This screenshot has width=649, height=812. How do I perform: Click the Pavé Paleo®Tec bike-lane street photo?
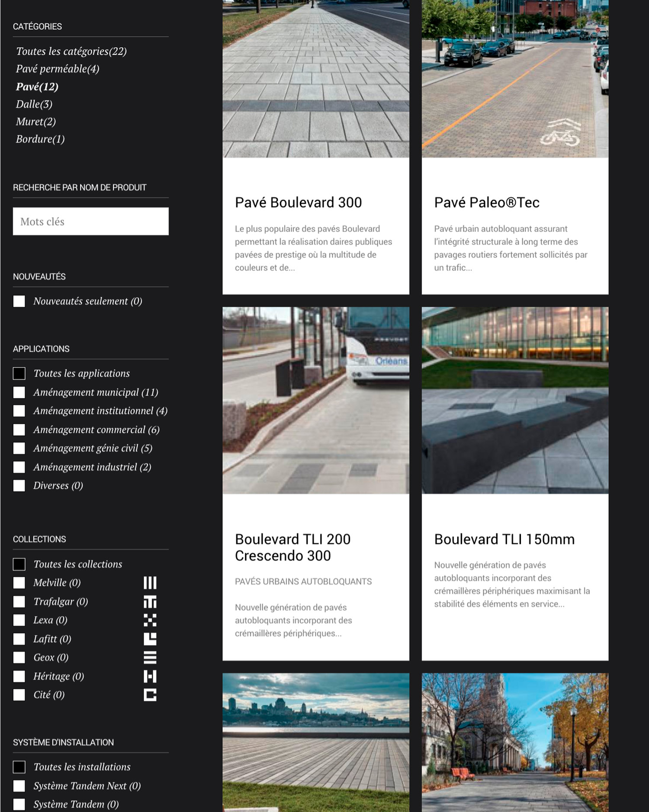[x=515, y=79]
